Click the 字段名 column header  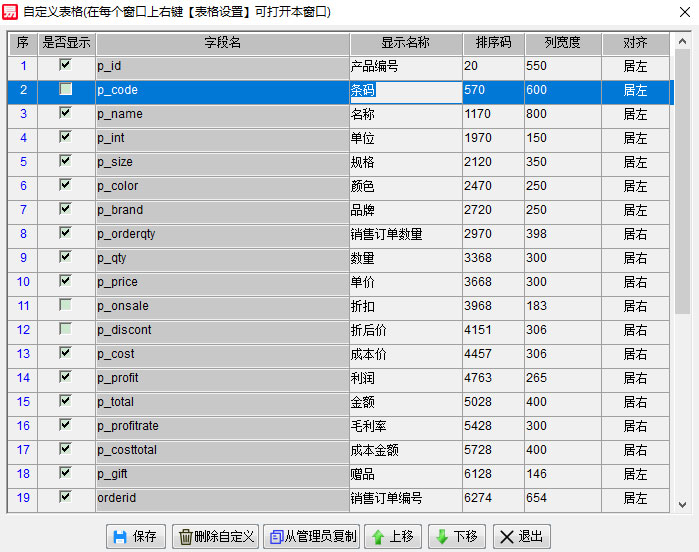[222, 43]
